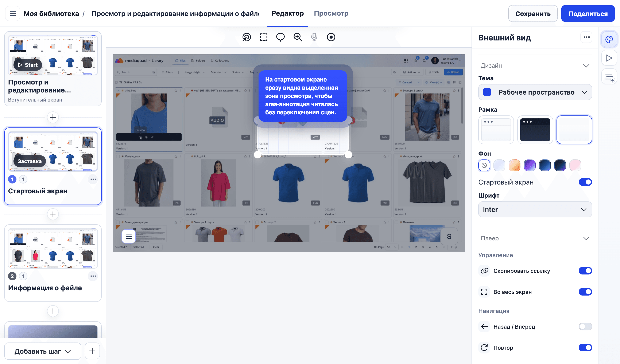620x364 pixels.
Task: Click the tour title text field in header
Action: coord(175,13)
